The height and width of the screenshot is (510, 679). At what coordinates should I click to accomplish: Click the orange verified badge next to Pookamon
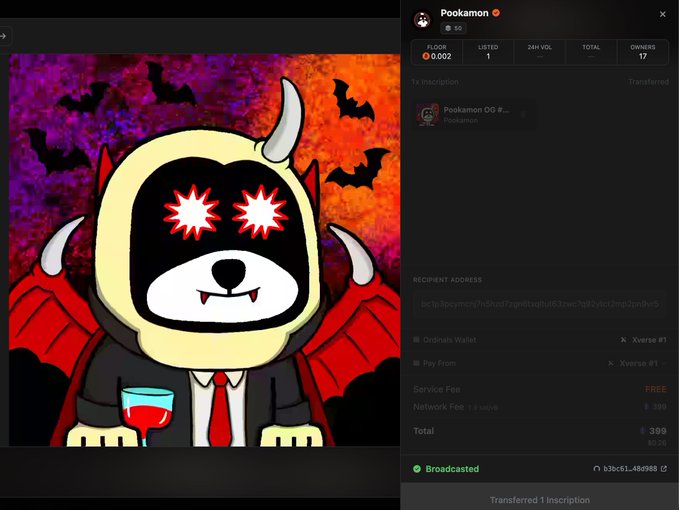click(496, 13)
